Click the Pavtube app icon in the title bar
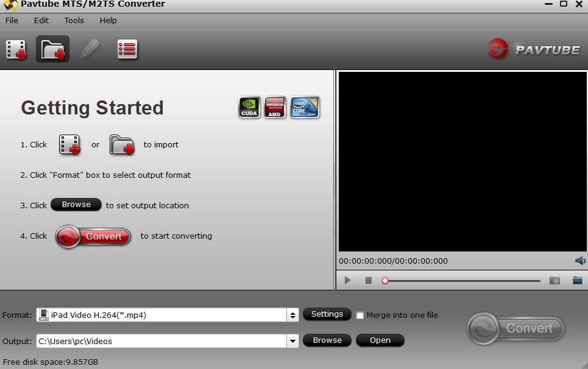588x369 pixels. (10, 4)
